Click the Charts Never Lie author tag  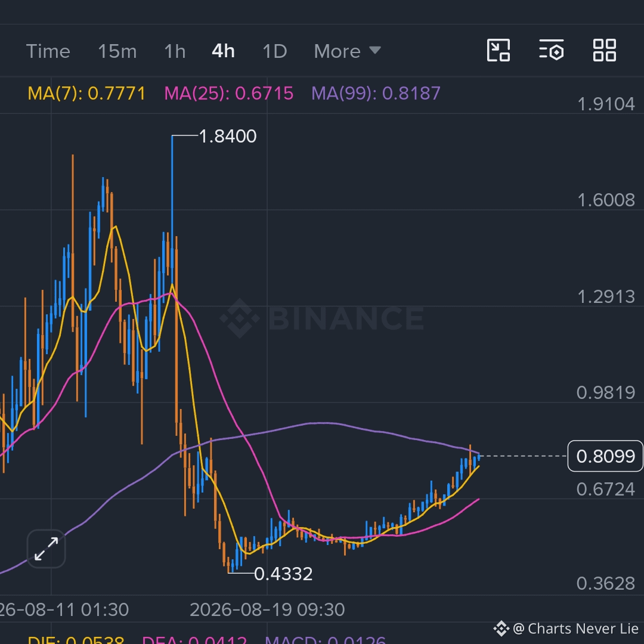pyautogui.click(x=566, y=628)
